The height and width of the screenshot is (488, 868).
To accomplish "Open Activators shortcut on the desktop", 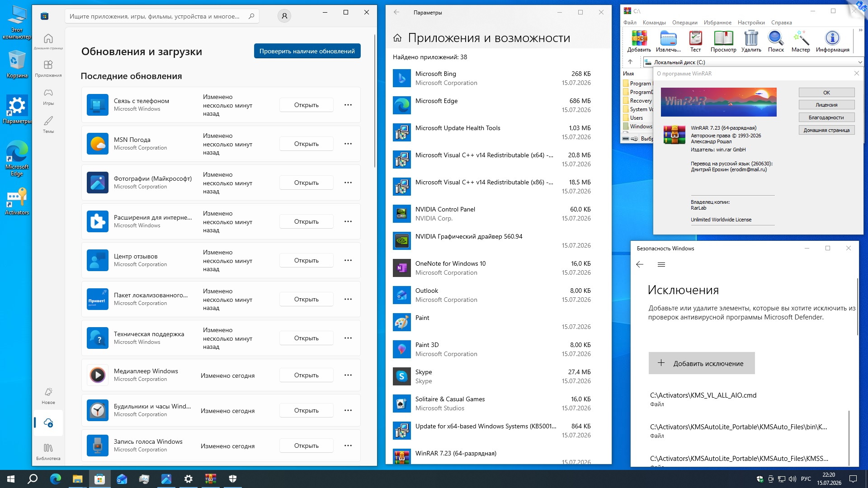I will 17,202.
